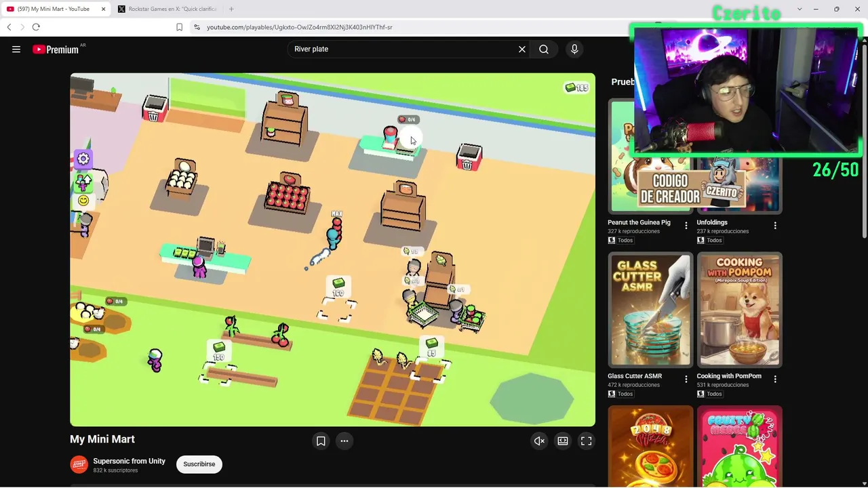Open options menu for Cooking with PomPom

tap(775, 380)
